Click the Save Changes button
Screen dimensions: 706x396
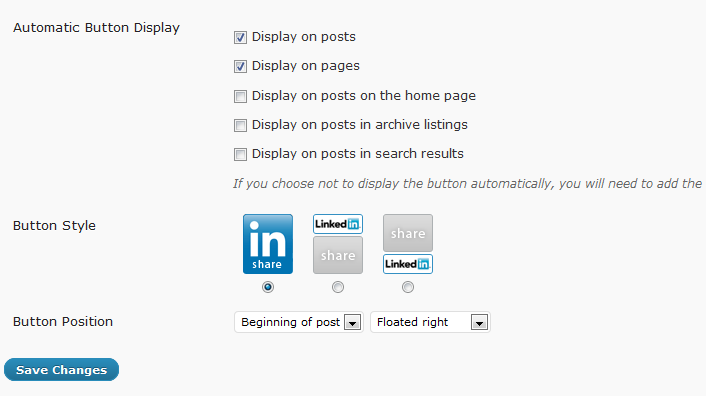tap(61, 370)
